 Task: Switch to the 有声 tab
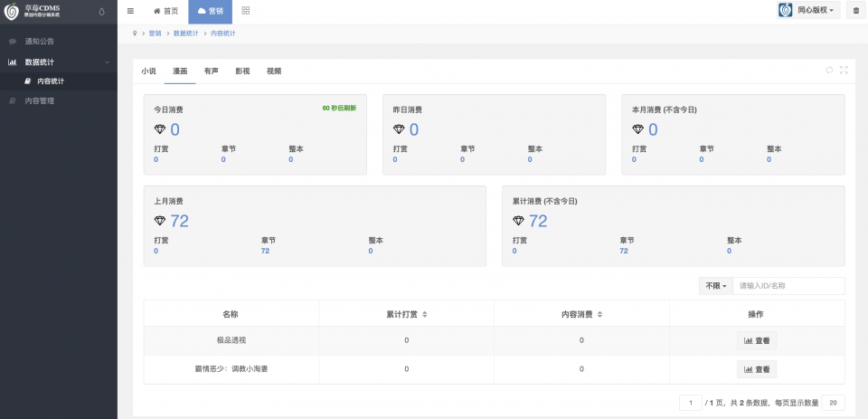coord(211,71)
